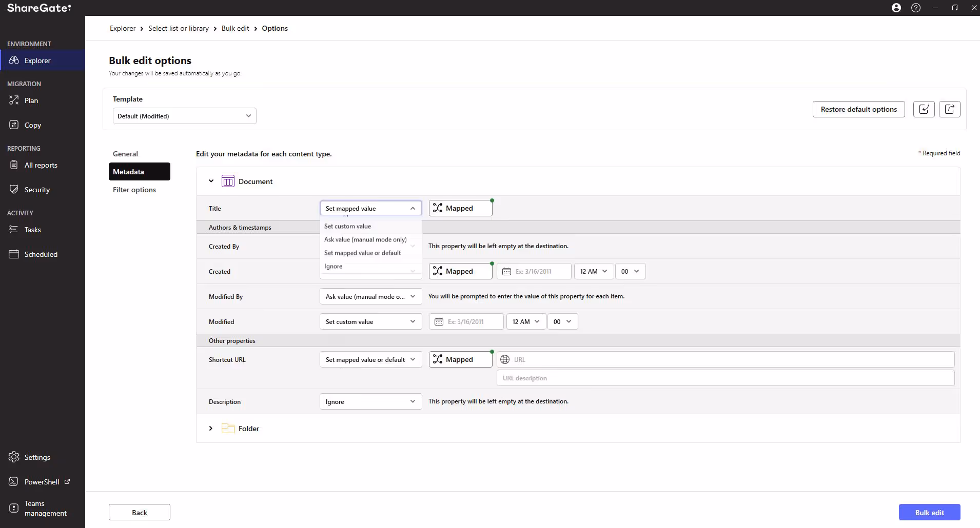The image size is (980, 528).
Task: Click the Modified date input field
Action: pos(466,321)
